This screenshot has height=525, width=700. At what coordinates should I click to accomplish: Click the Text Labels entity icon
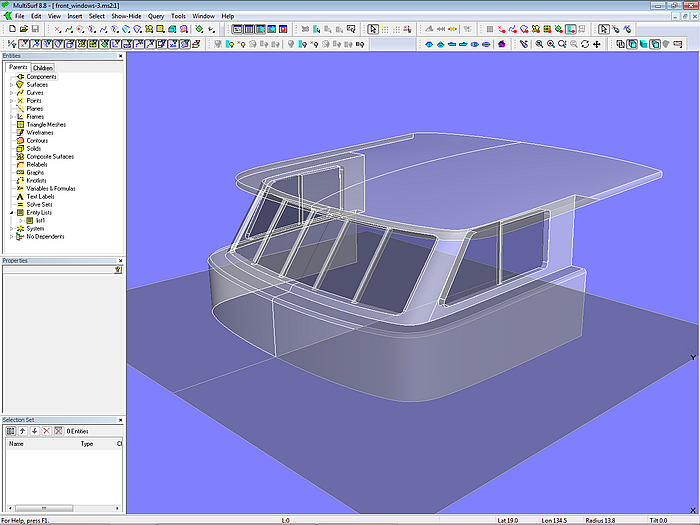(20, 196)
